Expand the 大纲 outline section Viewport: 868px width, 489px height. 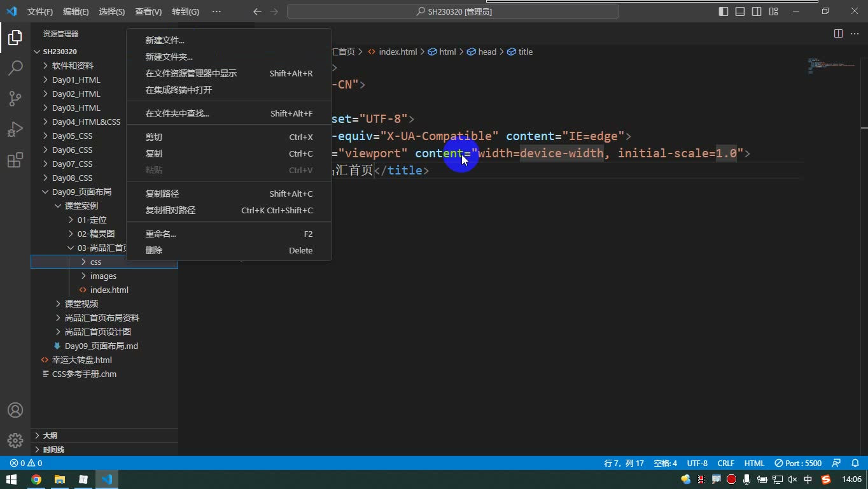[104, 436]
